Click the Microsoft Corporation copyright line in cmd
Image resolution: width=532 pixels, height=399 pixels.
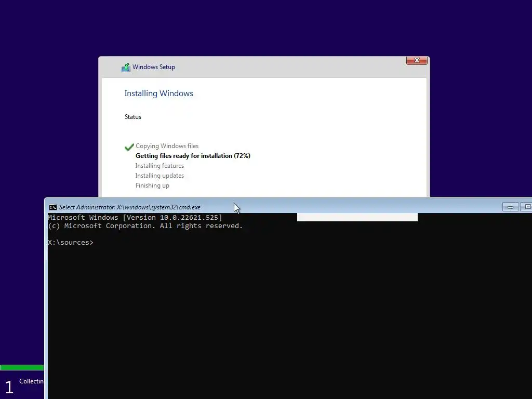145,226
